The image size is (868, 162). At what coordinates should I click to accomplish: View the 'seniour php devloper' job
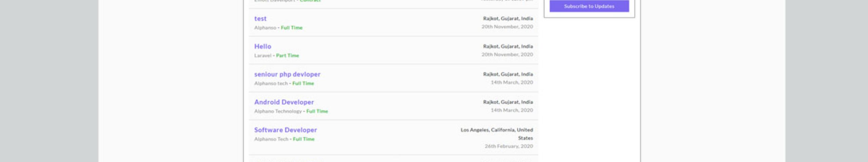coord(287,74)
